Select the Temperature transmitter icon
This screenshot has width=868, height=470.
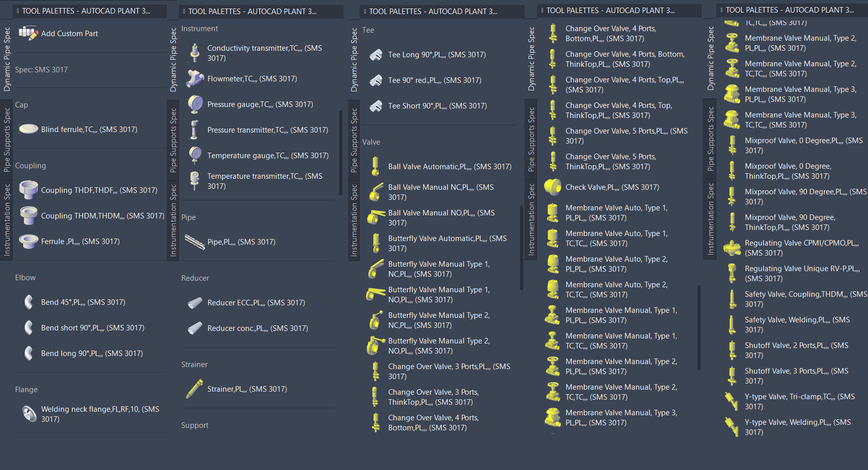pos(195,181)
